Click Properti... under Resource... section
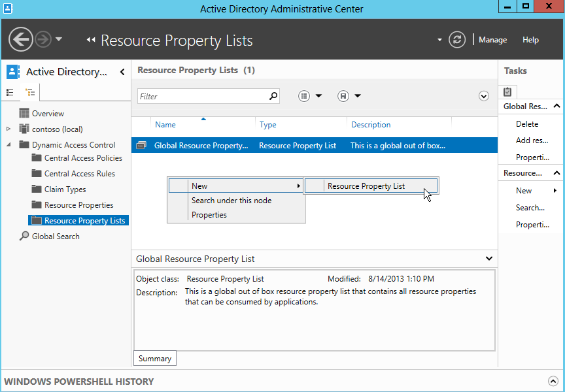The width and height of the screenshot is (565, 392). [532, 225]
